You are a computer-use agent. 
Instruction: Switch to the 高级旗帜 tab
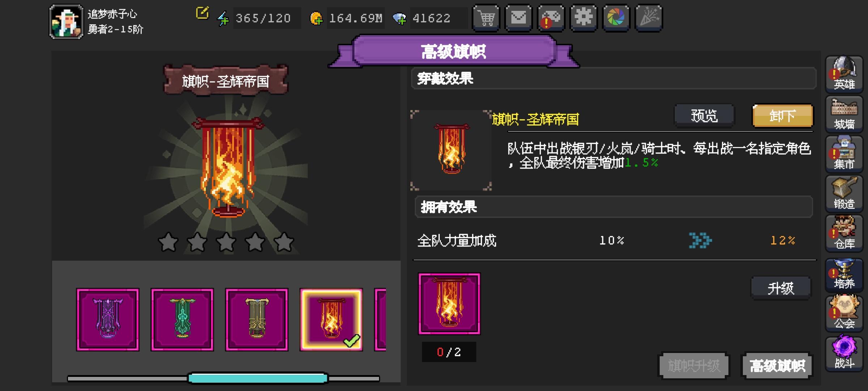777,366
